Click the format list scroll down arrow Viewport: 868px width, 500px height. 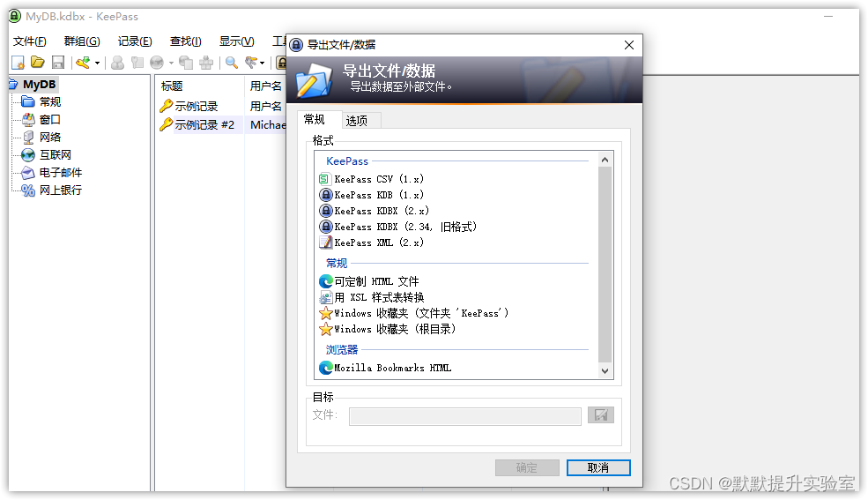605,371
